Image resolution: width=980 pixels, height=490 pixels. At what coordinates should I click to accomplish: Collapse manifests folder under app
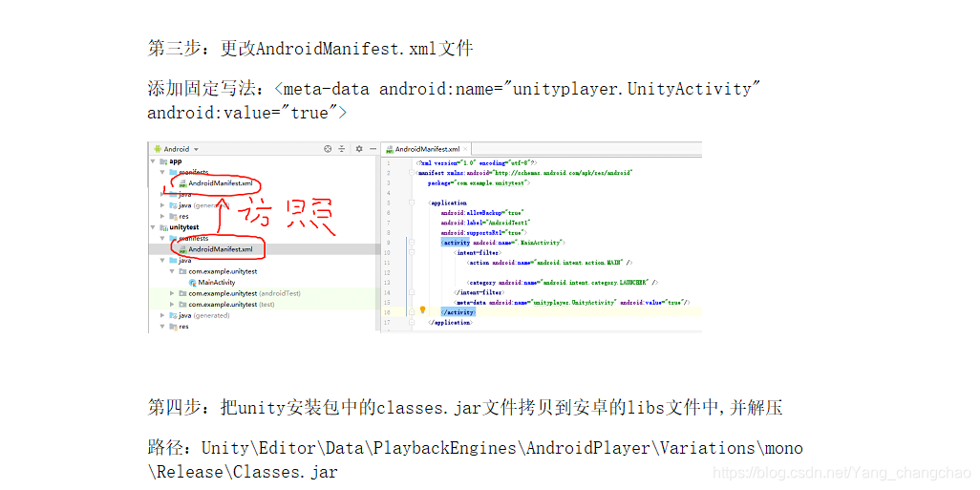click(x=163, y=172)
